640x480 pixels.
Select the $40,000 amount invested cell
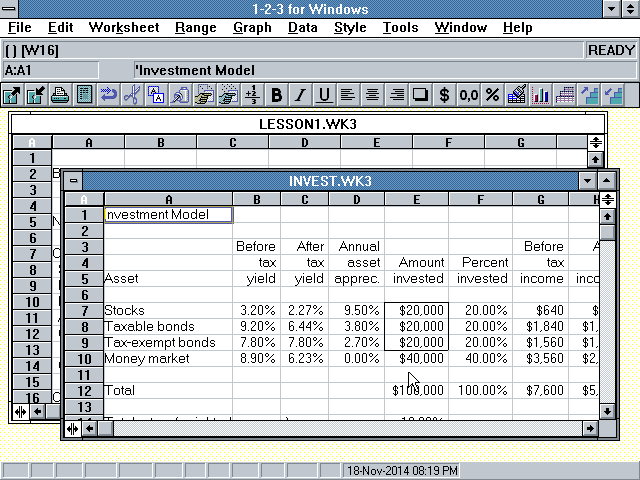pyautogui.click(x=416, y=358)
